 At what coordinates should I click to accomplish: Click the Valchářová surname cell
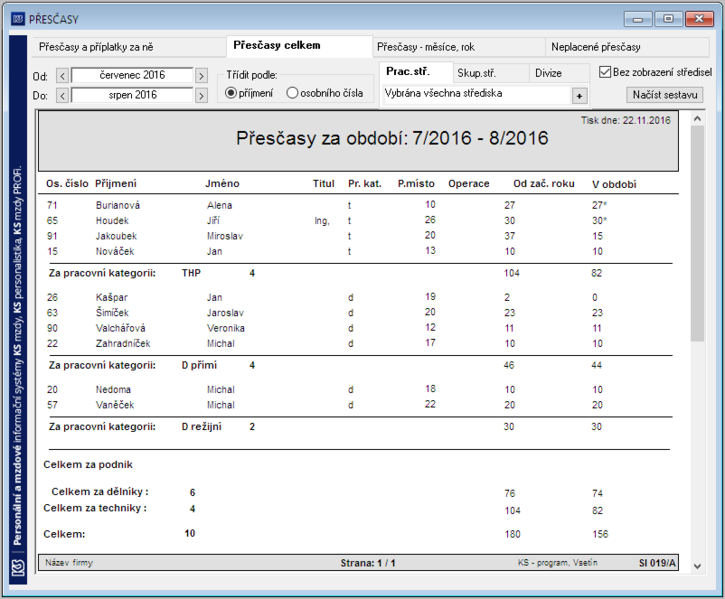(x=121, y=328)
